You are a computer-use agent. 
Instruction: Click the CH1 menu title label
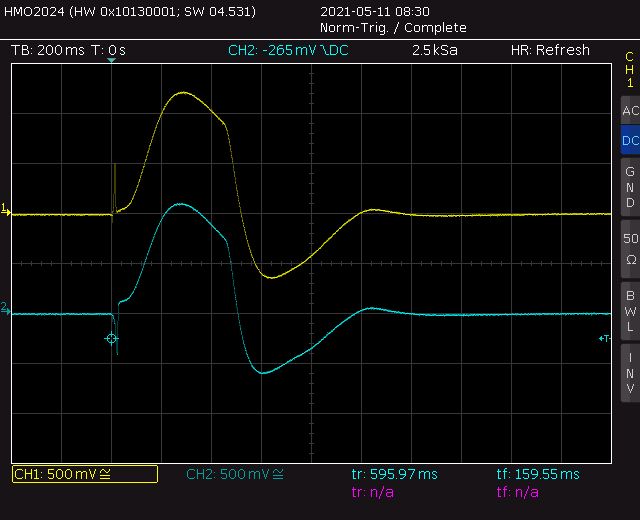pyautogui.click(x=630, y=70)
